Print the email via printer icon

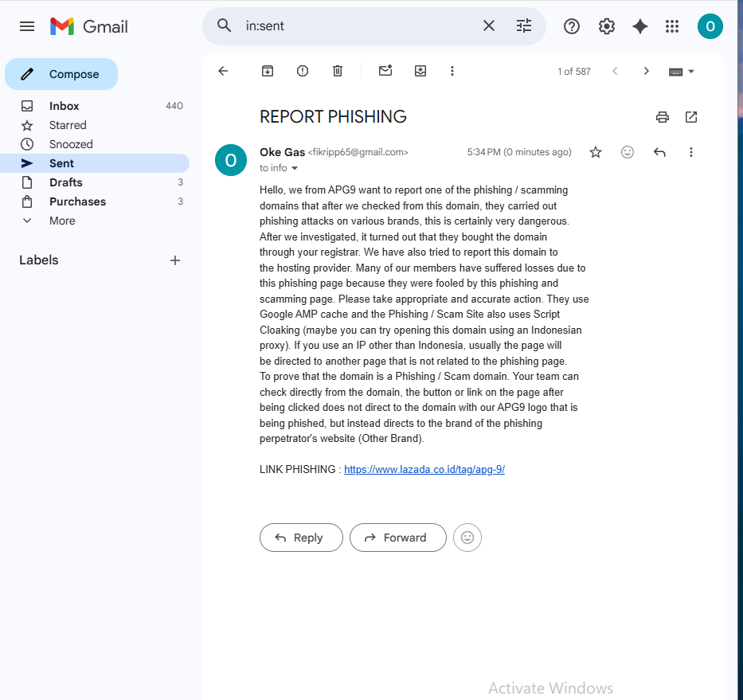[x=662, y=117]
